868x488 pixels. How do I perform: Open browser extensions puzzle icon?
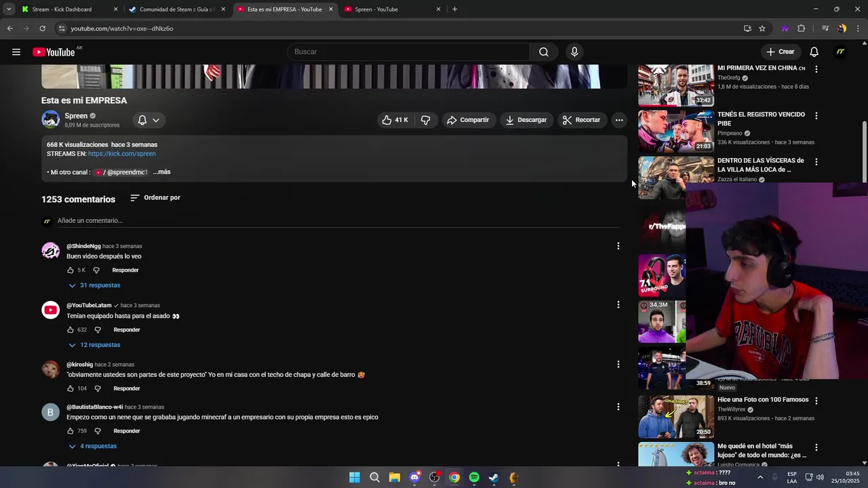[801, 28]
